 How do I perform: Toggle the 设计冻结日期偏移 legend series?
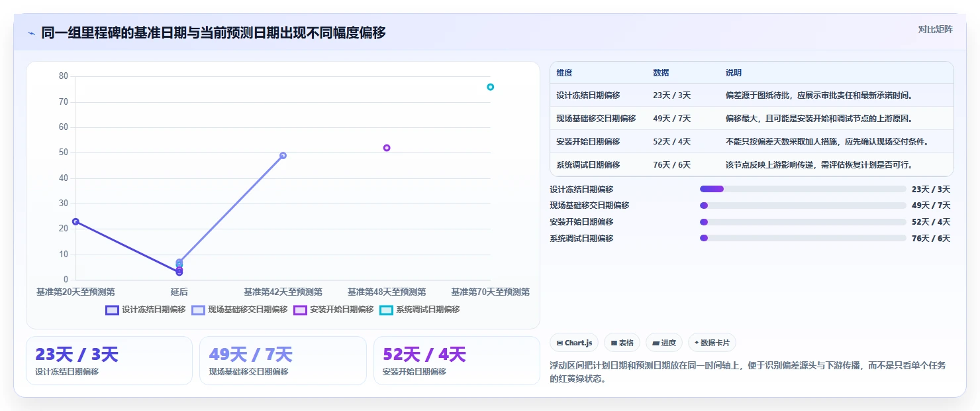pyautogui.click(x=146, y=310)
